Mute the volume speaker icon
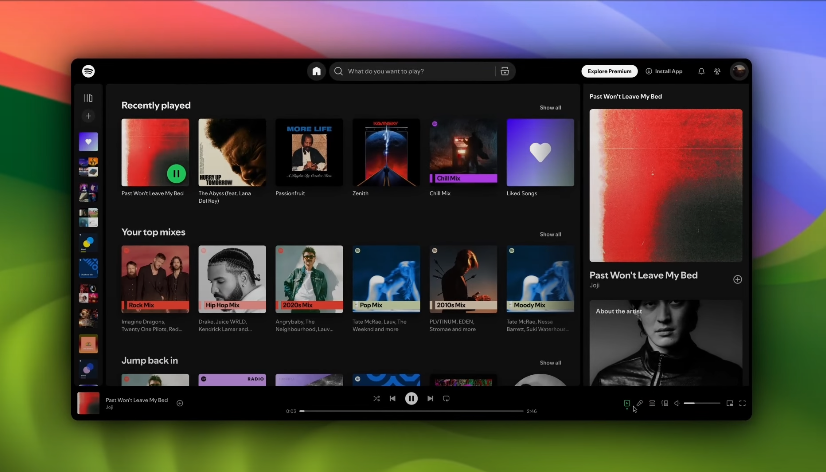This screenshot has height=472, width=826. (x=677, y=403)
